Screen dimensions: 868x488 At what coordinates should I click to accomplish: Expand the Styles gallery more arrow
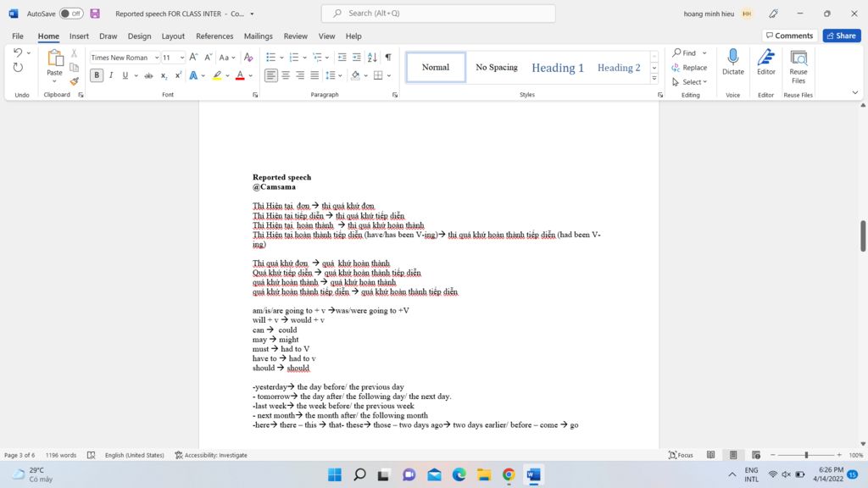(654, 79)
